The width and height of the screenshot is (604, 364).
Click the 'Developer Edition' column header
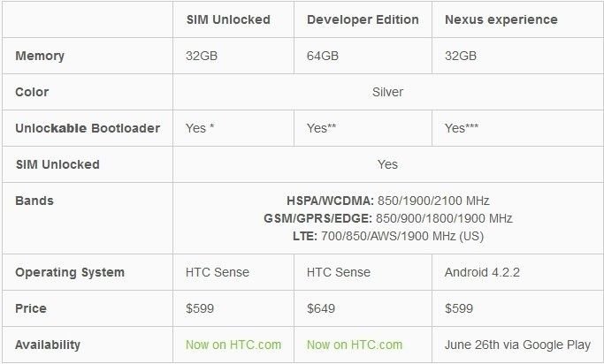363,19
